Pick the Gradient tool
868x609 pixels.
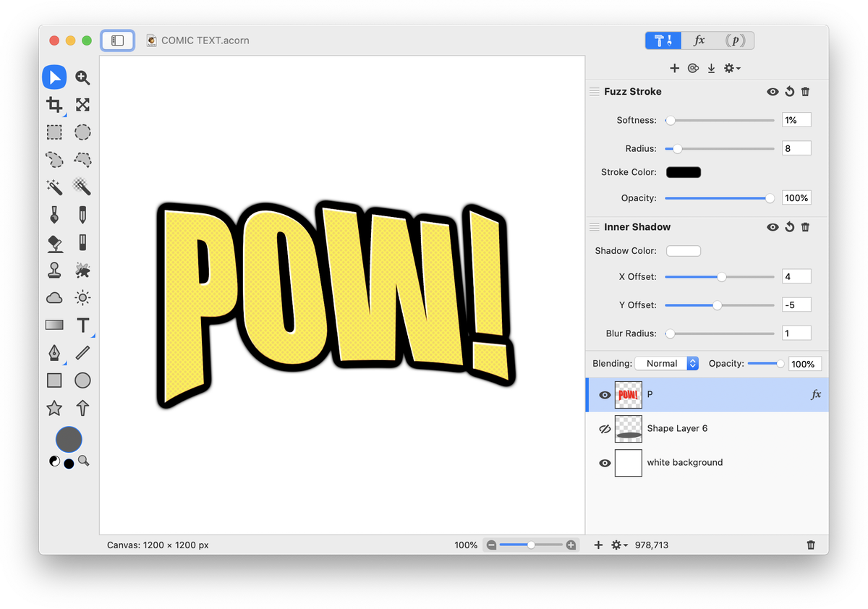54,325
